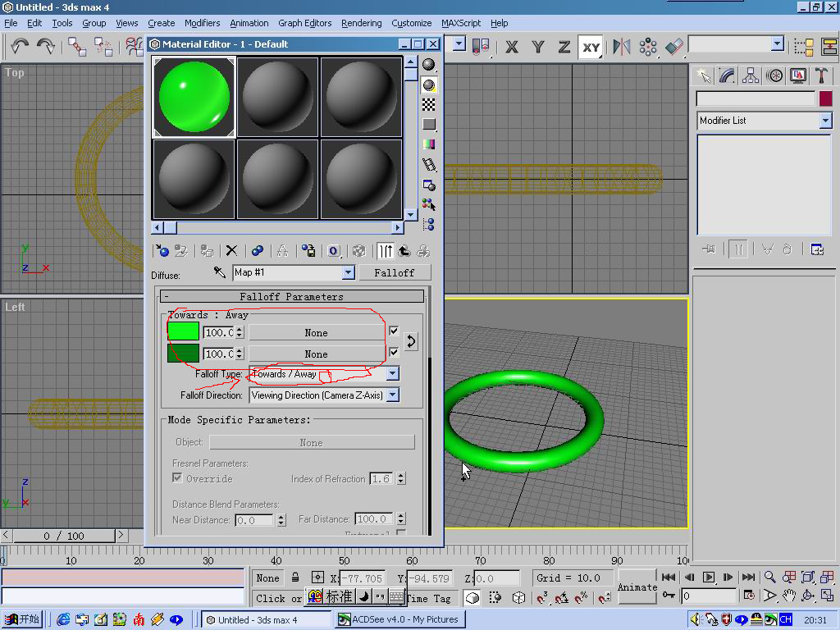Click Go to Parent icon

(x=404, y=251)
